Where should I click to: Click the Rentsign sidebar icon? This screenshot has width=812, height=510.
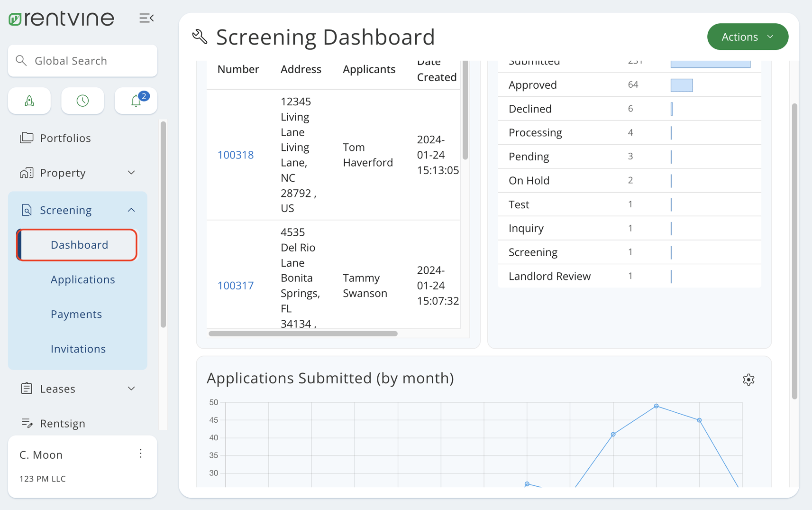[x=27, y=423]
